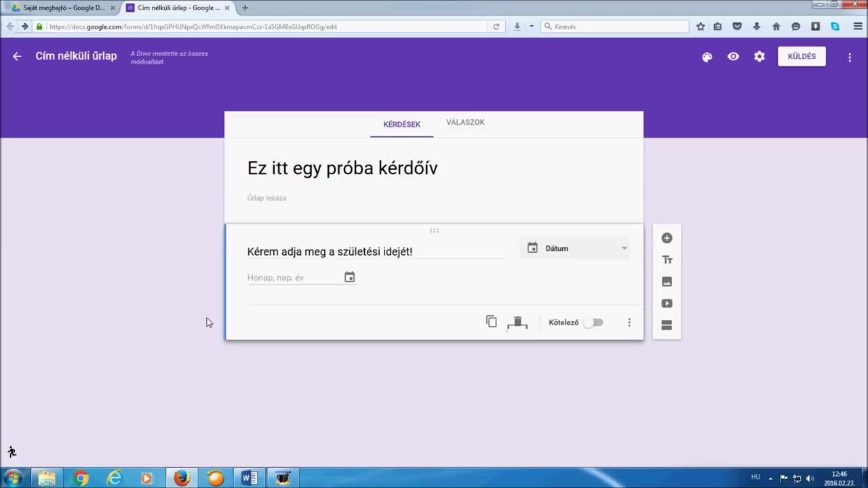Switch to the KÉRDÉSEK tab
The width and height of the screenshot is (868, 488).
[401, 124]
